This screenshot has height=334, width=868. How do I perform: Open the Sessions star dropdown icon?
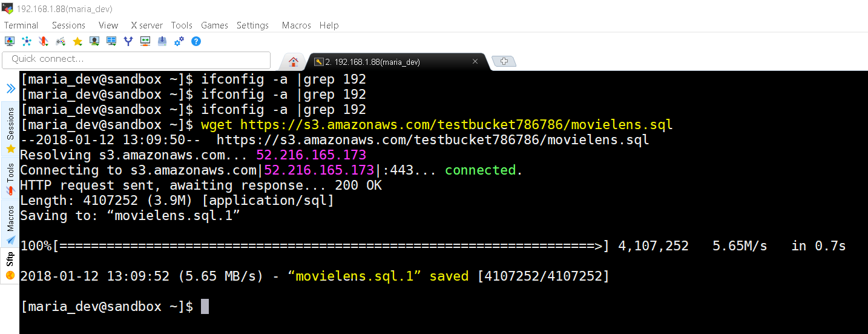pyautogui.click(x=77, y=41)
